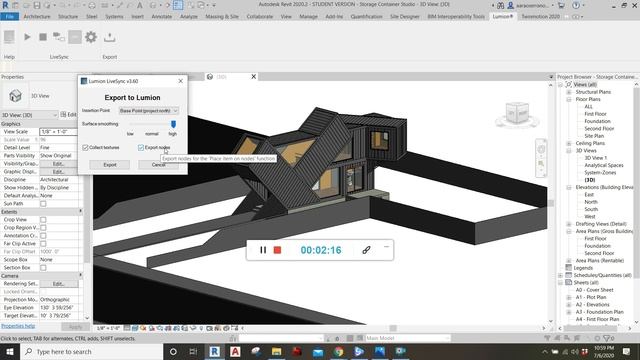The height and width of the screenshot is (360, 640).
Task: Open the Properties help link
Action: 18,326
